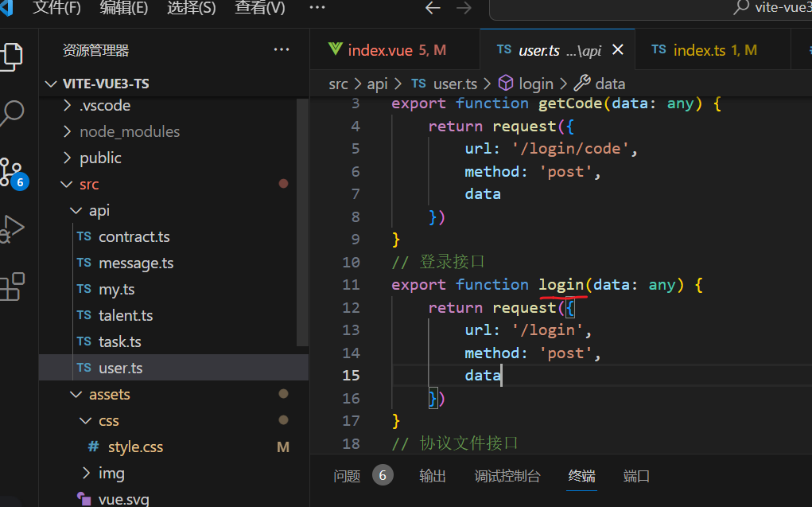Click the login breadcrumb segment
The image size is (812, 507).
pyautogui.click(x=535, y=84)
